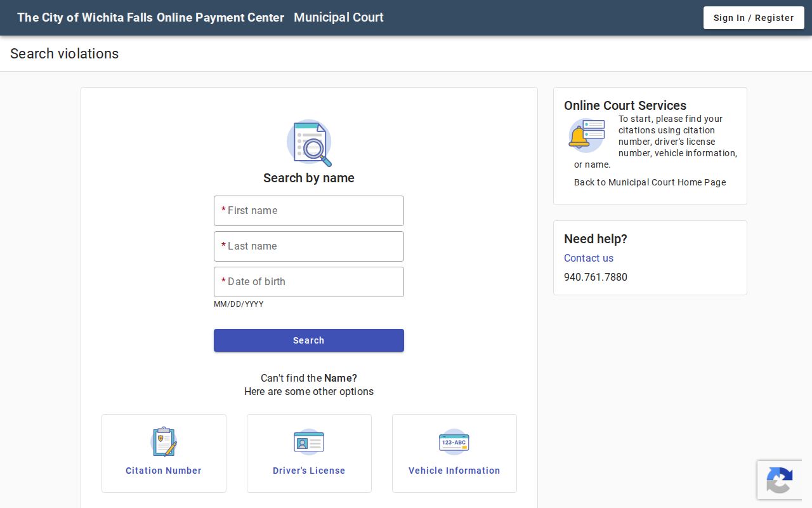Click the Vehicle Information license plate icon
The height and width of the screenshot is (508, 812).
[x=454, y=442]
